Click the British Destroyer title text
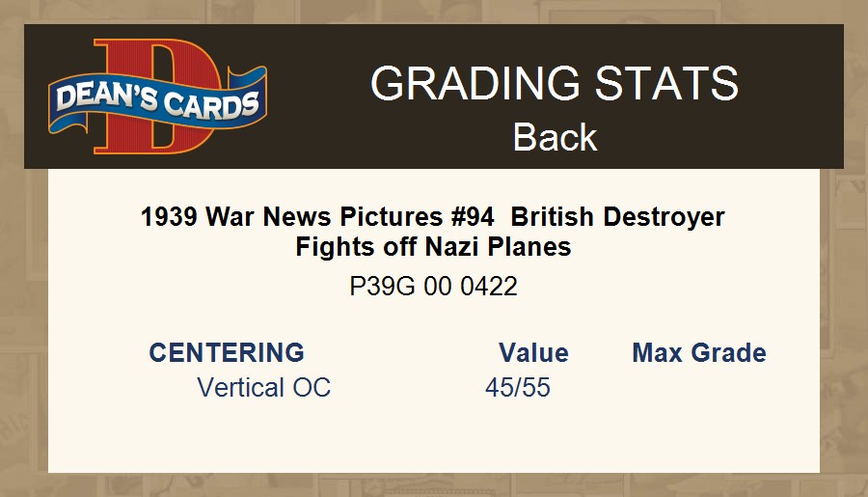Image resolution: width=868 pixels, height=497 pixels. tap(617, 217)
